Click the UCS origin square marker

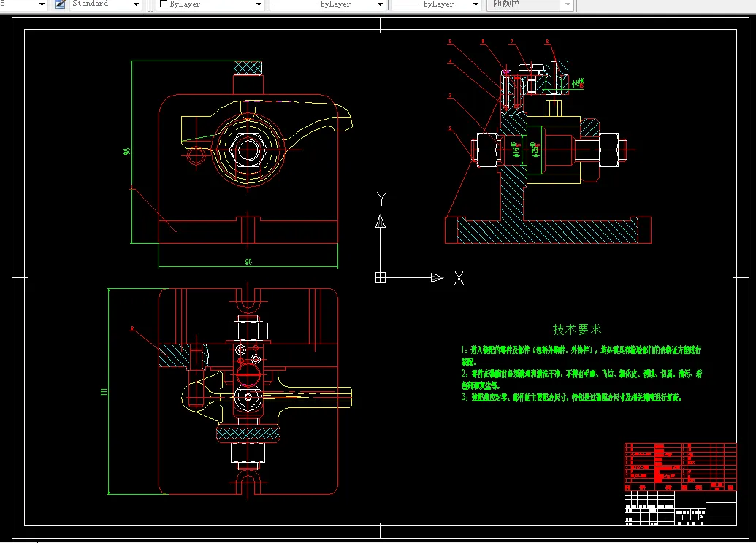pyautogui.click(x=381, y=277)
